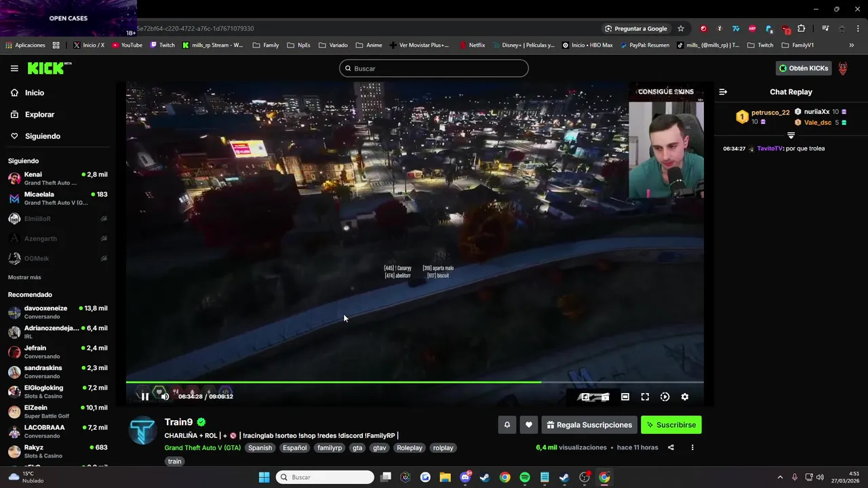Mute the video player volume
The image size is (868, 488).
click(165, 396)
